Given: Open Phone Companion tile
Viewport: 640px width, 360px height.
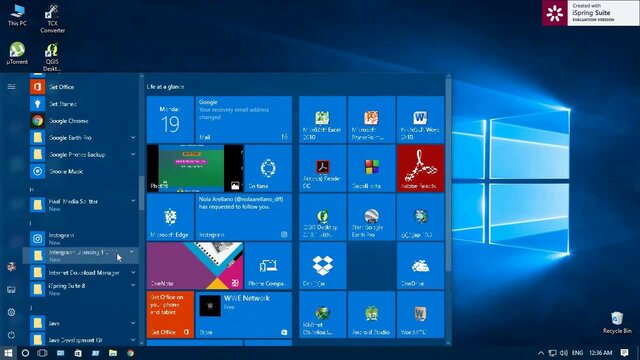Looking at the screenshot, I should (x=268, y=266).
